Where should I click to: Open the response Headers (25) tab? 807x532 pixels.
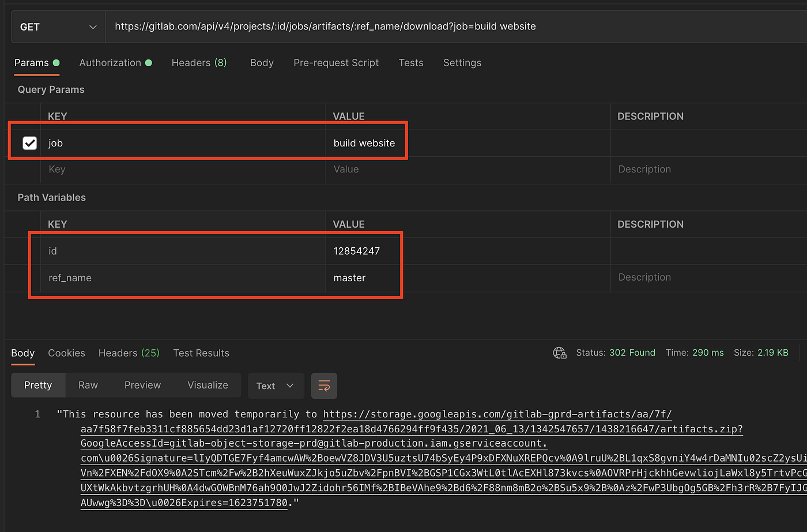coord(128,353)
